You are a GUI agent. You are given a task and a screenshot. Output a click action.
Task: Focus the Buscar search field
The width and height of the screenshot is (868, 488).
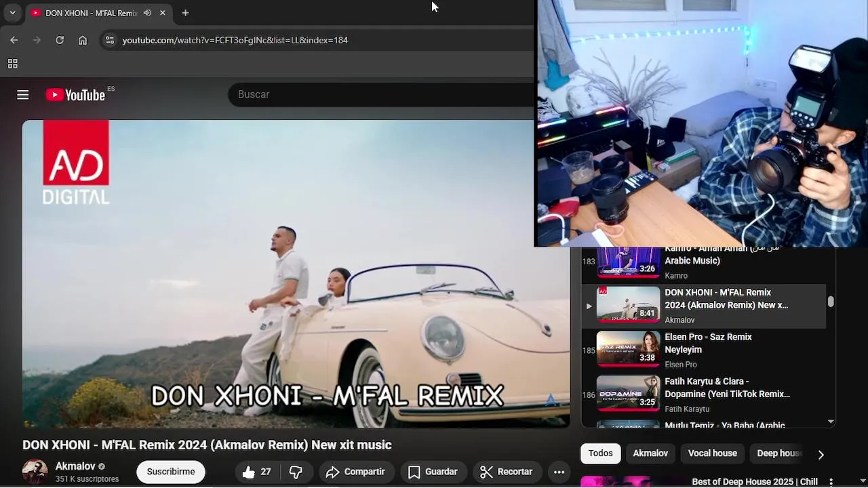pyautogui.click(x=380, y=95)
